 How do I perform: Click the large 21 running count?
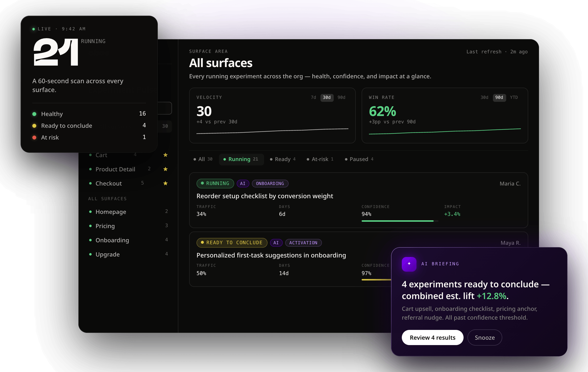click(56, 52)
